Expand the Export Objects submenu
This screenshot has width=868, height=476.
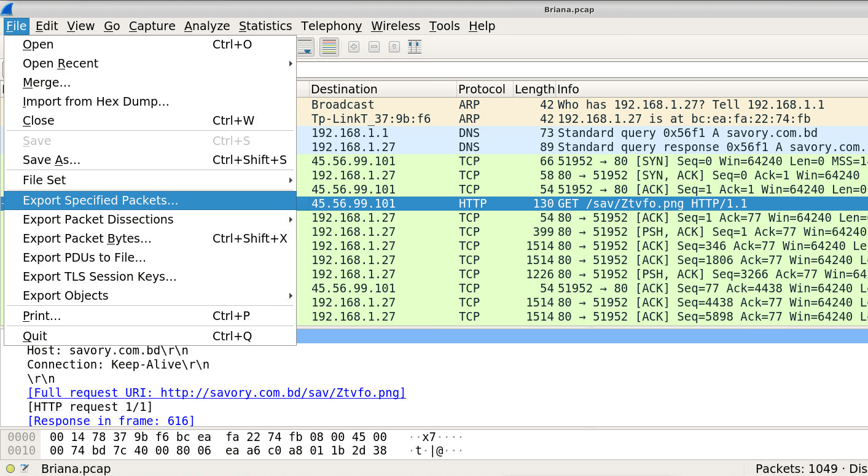coord(150,295)
